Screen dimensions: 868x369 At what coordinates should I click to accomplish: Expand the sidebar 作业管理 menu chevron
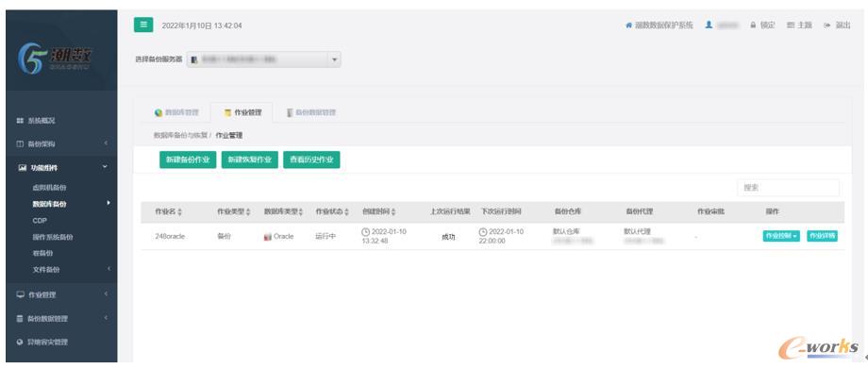[105, 294]
